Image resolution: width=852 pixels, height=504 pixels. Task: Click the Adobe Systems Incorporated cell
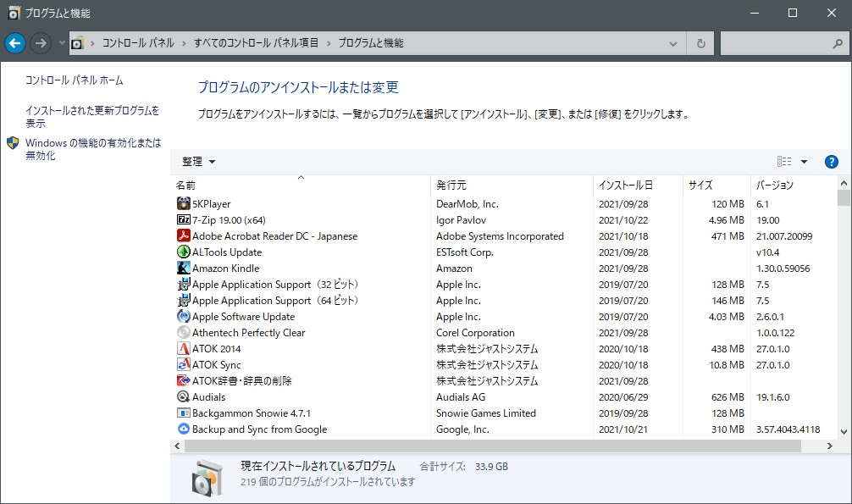coord(500,236)
